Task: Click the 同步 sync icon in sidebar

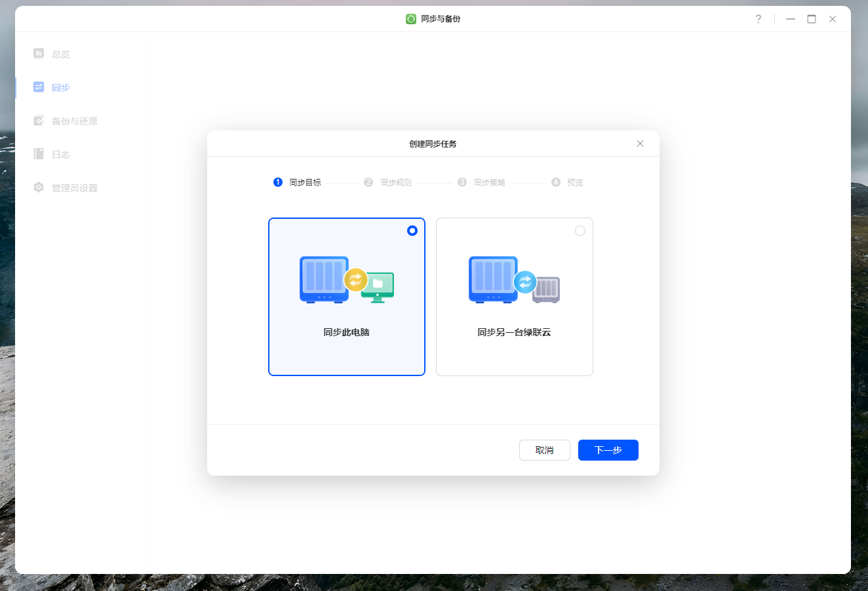Action: pos(39,86)
